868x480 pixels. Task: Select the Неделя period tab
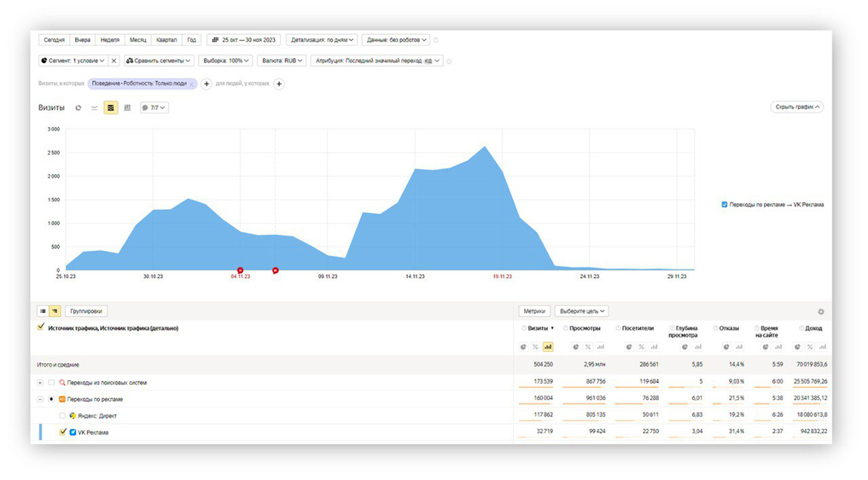109,40
